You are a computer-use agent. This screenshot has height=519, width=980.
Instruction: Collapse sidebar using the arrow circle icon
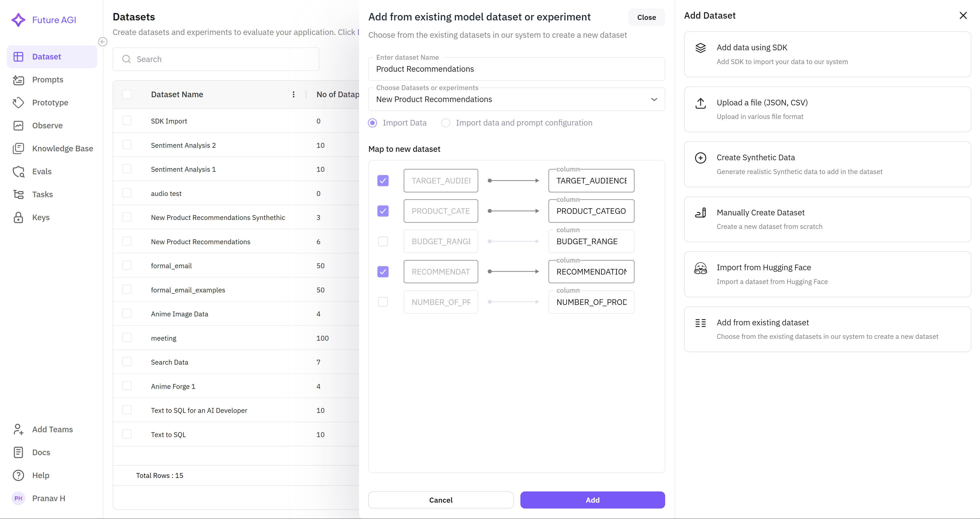point(103,42)
